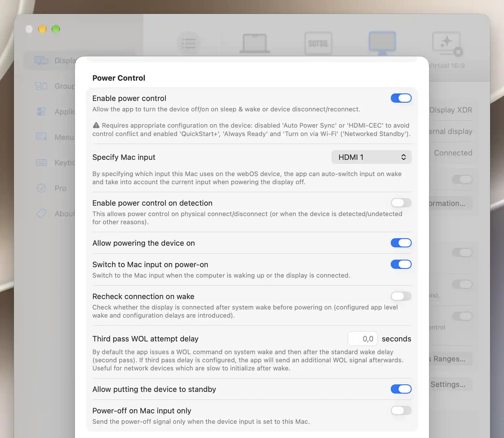Viewport: 504px width, 438px height.
Task: Select the Virtual 16:9 display icon
Action: click(x=447, y=44)
